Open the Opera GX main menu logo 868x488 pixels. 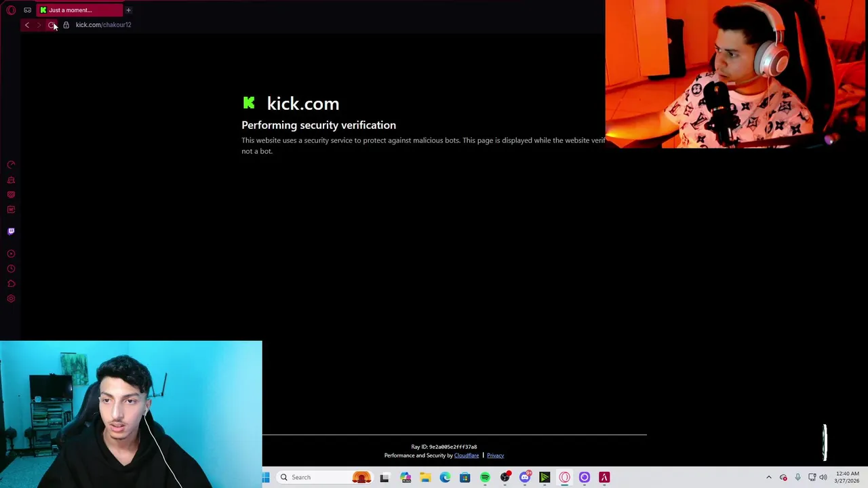pyautogui.click(x=11, y=10)
